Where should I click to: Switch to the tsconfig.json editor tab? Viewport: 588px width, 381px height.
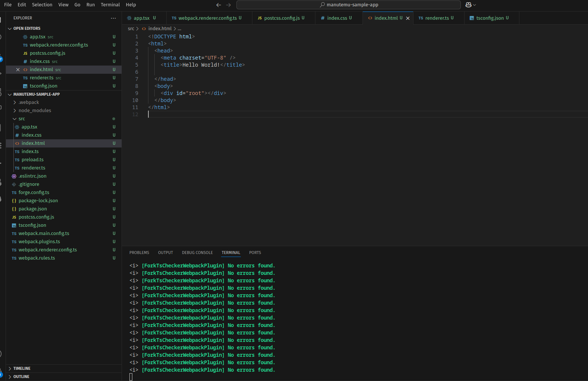tap(490, 18)
